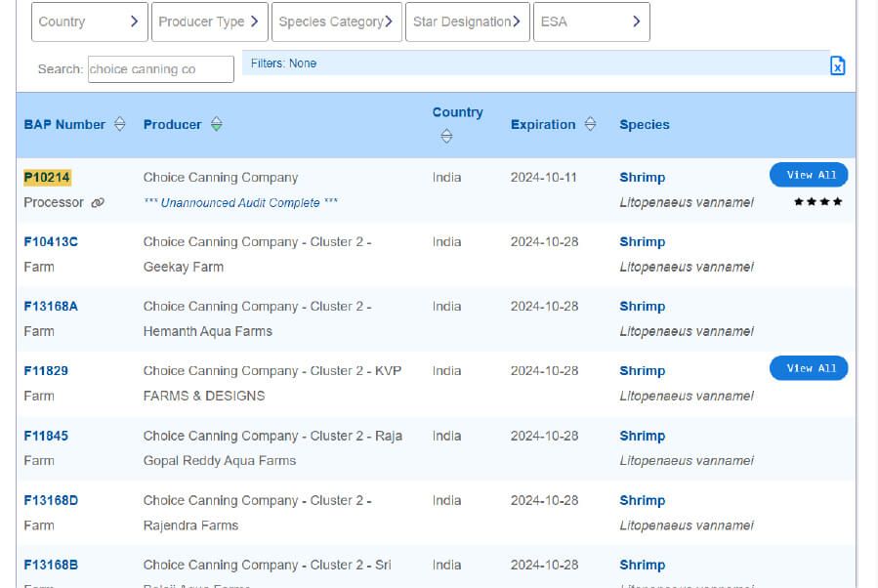Open the Shrimp link in the F11829 row

643,371
